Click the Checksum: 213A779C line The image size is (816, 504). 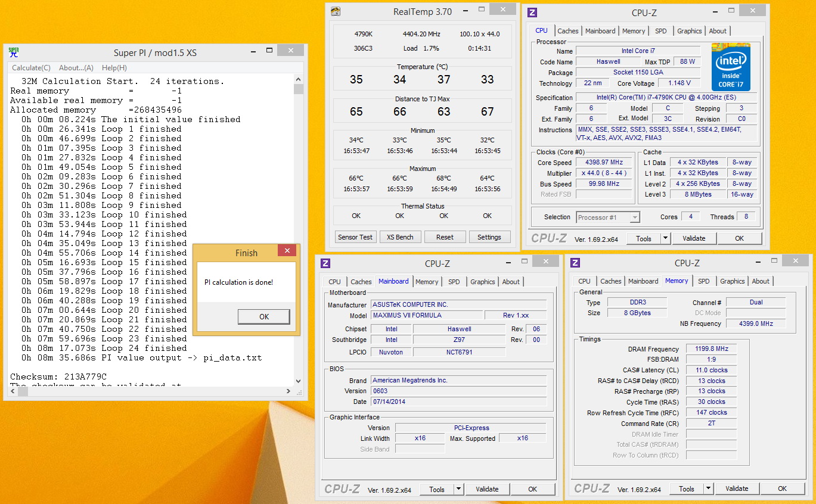pos(58,377)
